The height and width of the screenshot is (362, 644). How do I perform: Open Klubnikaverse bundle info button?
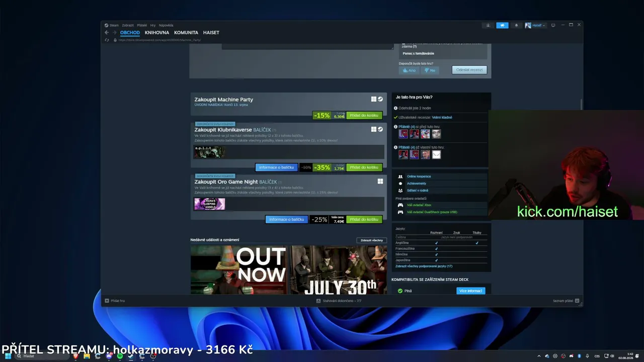tap(276, 167)
